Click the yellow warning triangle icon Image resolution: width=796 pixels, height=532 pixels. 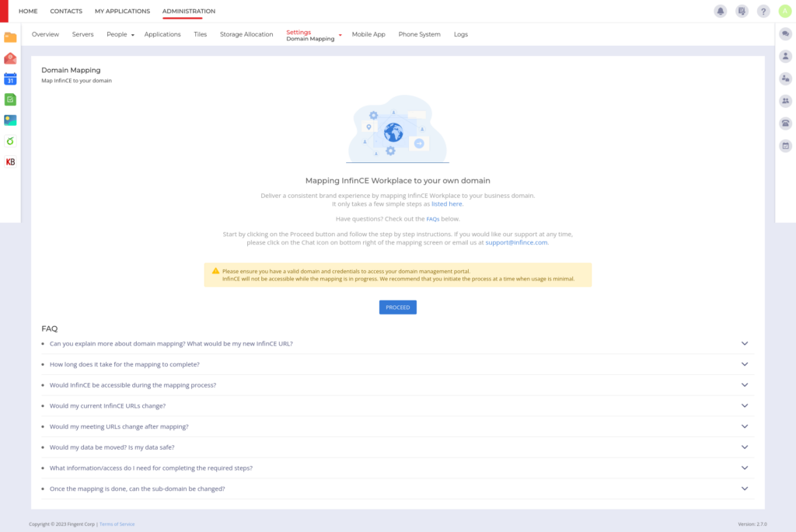pos(216,271)
